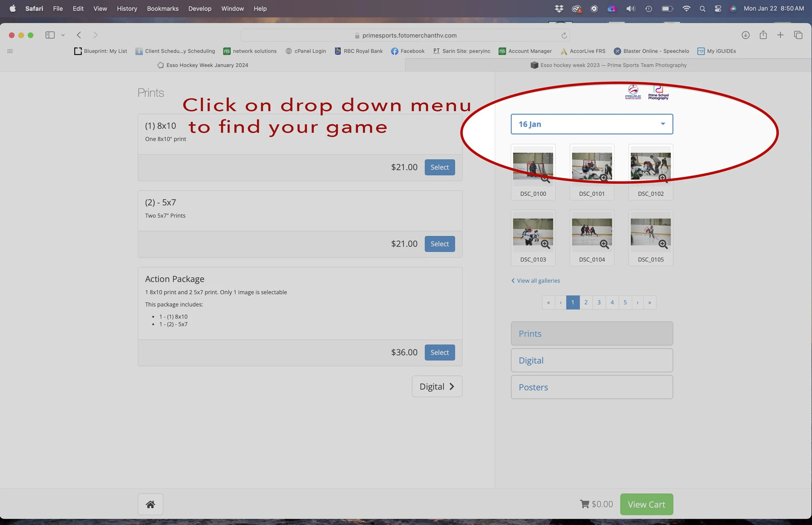Click magnifier icon on DSC_0105 thumbnail
Viewport: 812px width, 525px height.
(x=663, y=244)
